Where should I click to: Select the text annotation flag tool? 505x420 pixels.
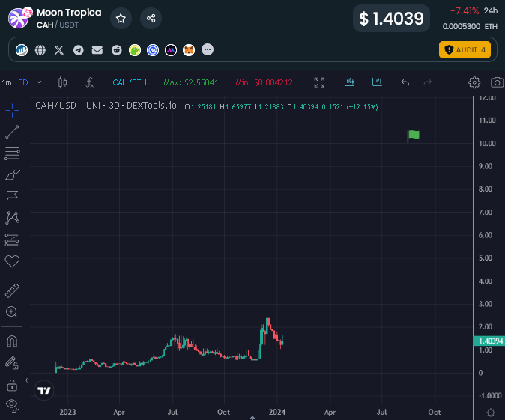(12, 196)
